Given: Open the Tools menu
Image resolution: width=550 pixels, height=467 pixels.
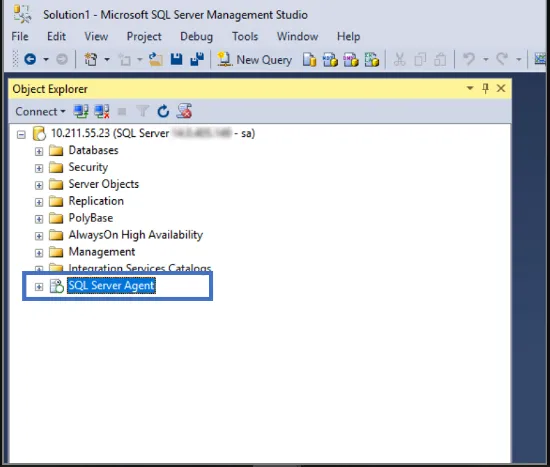Looking at the screenshot, I should pyautogui.click(x=245, y=36).
